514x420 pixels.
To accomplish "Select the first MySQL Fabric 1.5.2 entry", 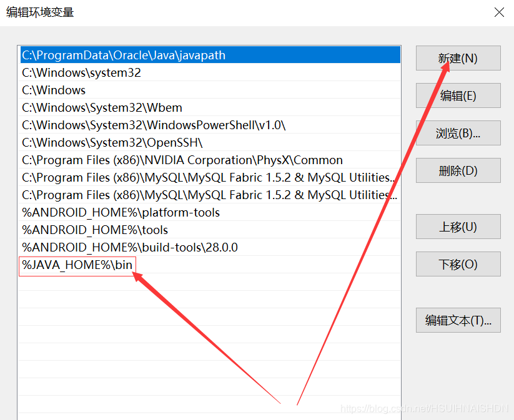I will pos(209,177).
